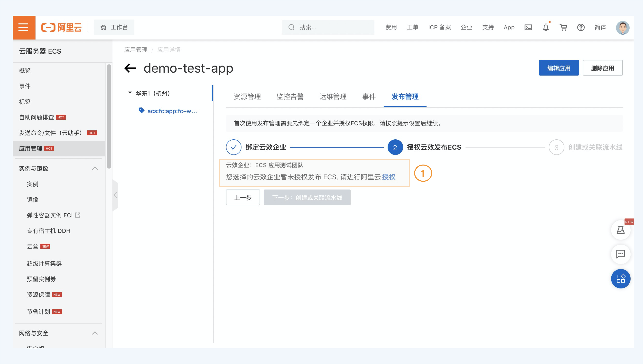
Task: Open 弹性容器实例 ECI in the sidebar
Action: point(49,215)
